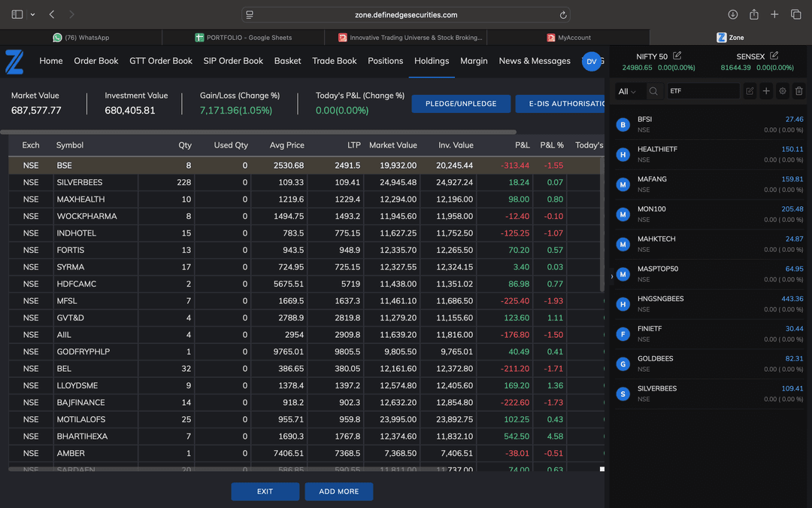Viewport: 812px width, 508px height.
Task: Click the watchlist search magnifier icon
Action: tap(653, 91)
